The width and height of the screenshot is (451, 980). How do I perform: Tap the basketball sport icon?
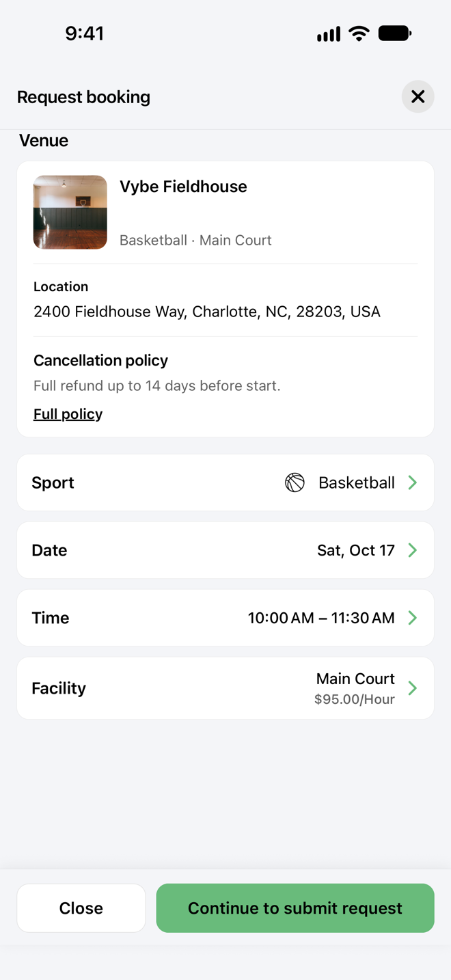click(x=295, y=482)
